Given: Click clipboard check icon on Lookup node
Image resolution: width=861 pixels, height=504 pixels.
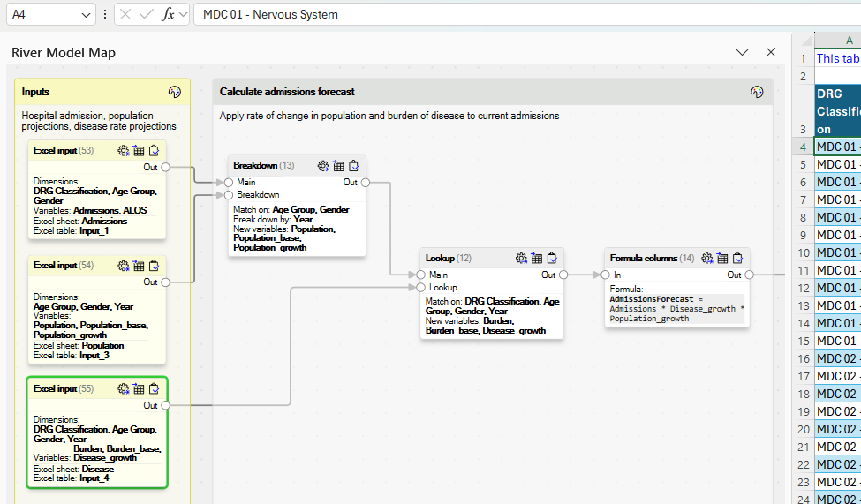Looking at the screenshot, I should 552,258.
